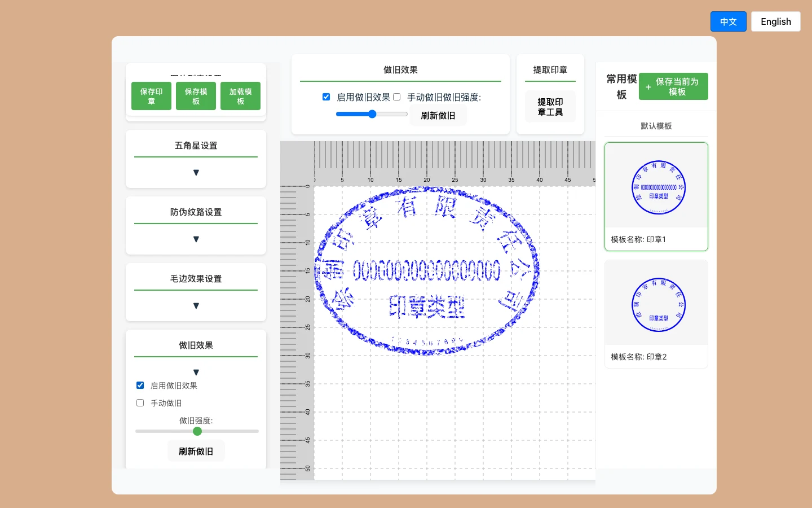Switch language to English

775,21
